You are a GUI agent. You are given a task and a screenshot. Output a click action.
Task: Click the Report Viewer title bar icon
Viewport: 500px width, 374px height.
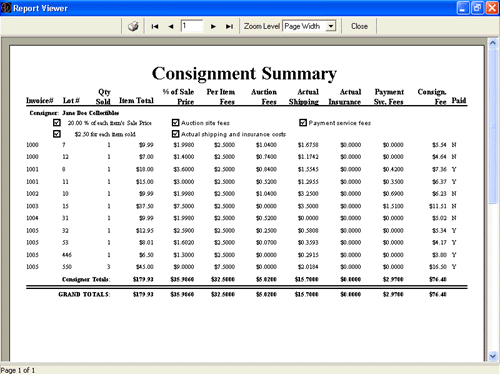coord(6,8)
